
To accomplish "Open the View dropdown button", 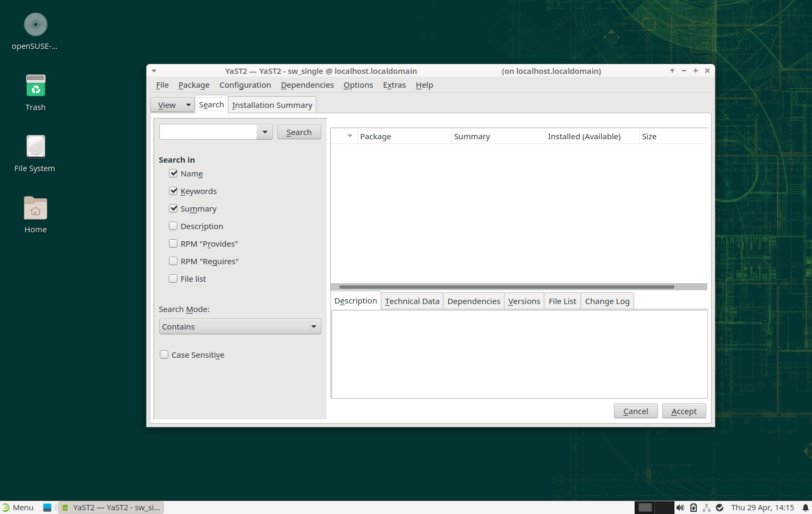I will coord(172,105).
